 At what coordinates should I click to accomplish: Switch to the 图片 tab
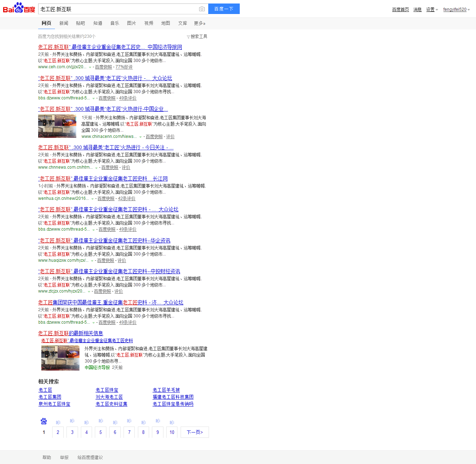tap(132, 23)
